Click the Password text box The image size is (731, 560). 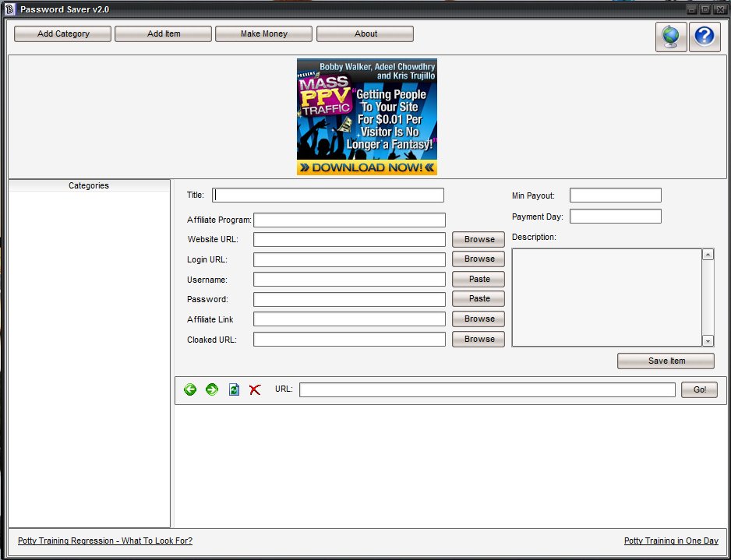click(x=350, y=299)
